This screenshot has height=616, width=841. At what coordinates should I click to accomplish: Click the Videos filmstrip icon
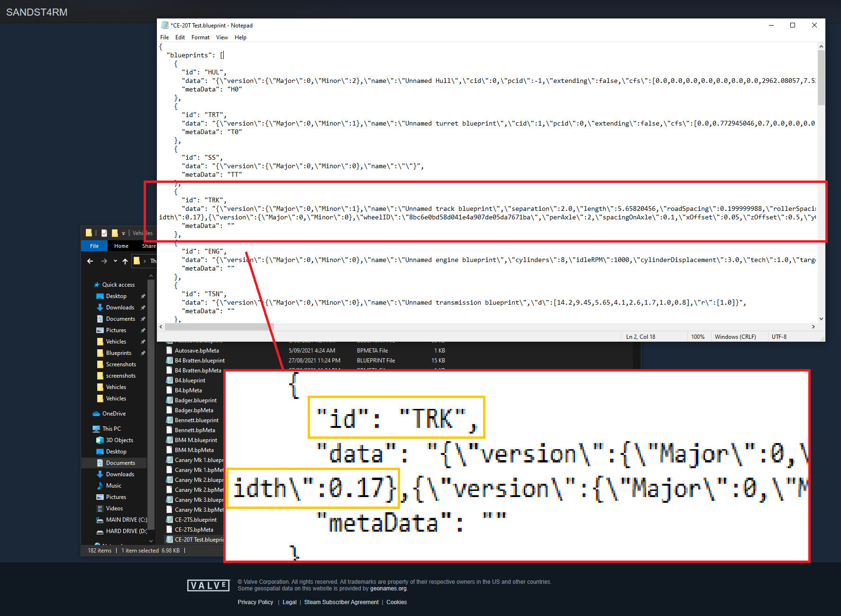[100, 508]
